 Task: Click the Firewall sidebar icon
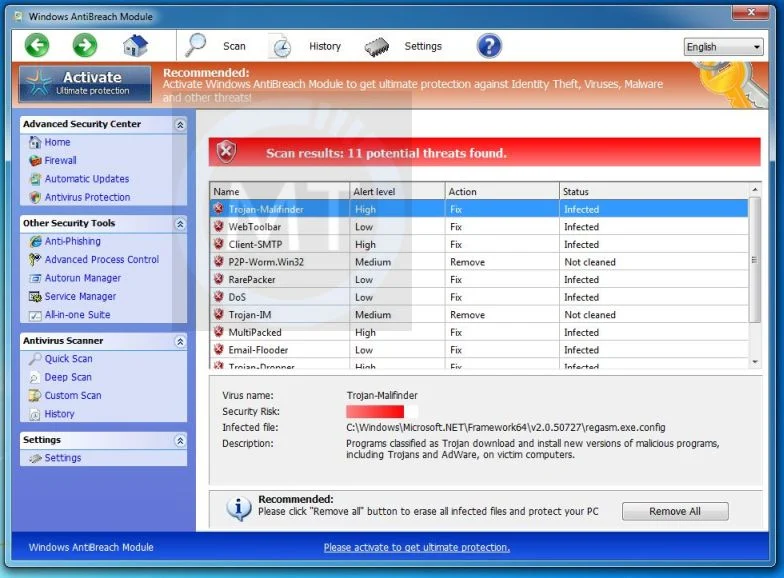[x=35, y=160]
